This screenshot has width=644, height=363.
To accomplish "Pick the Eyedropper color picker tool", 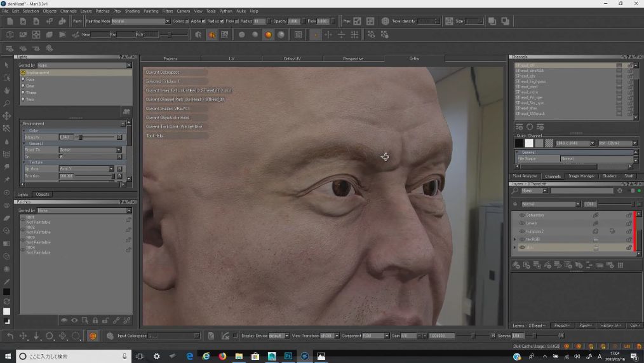I will (6, 282).
